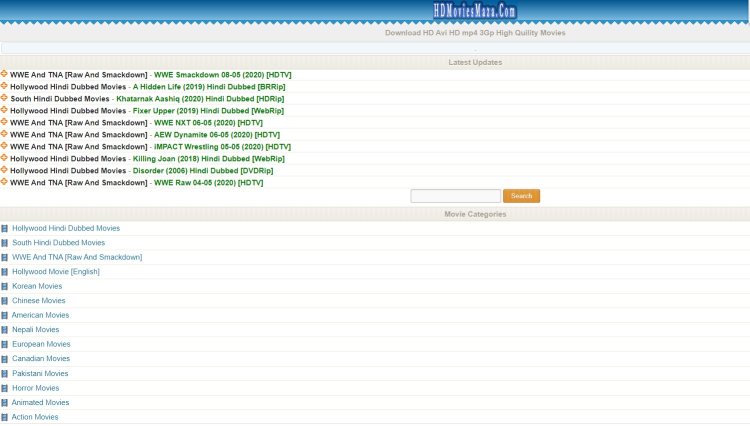Image resolution: width=750 pixels, height=426 pixels.
Task: Open AEW Dynamite 06-05 (2020) [HDTV] link
Action: pyautogui.click(x=217, y=135)
